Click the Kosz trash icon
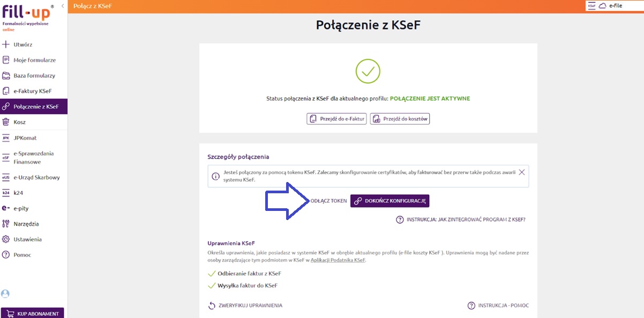Viewport: 644px width, 318px height. tap(6, 122)
